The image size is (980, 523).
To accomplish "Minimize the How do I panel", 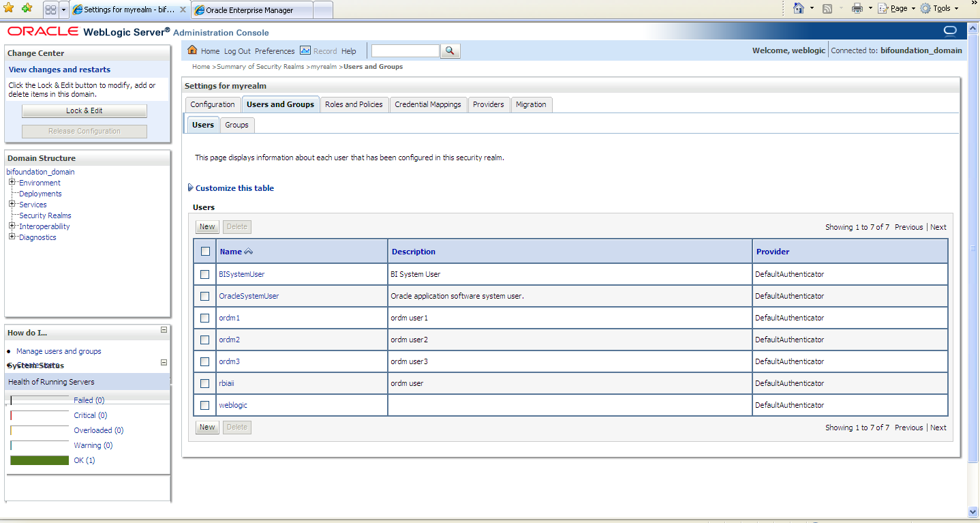I will point(164,330).
